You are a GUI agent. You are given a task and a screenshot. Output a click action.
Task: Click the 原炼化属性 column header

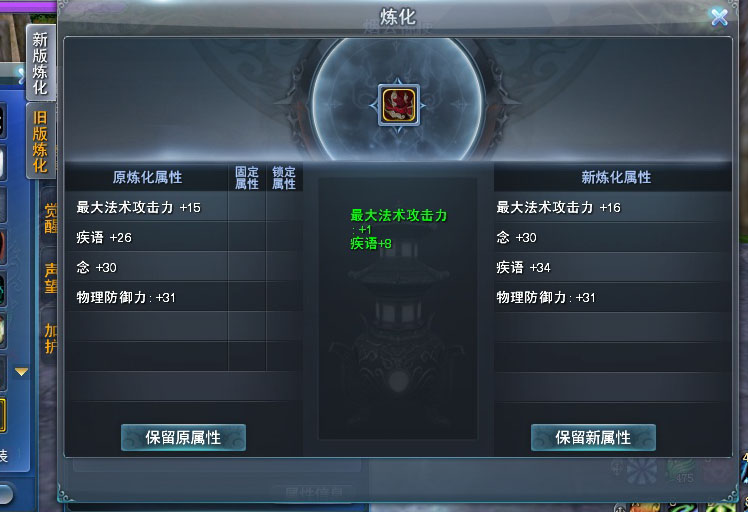click(x=147, y=178)
